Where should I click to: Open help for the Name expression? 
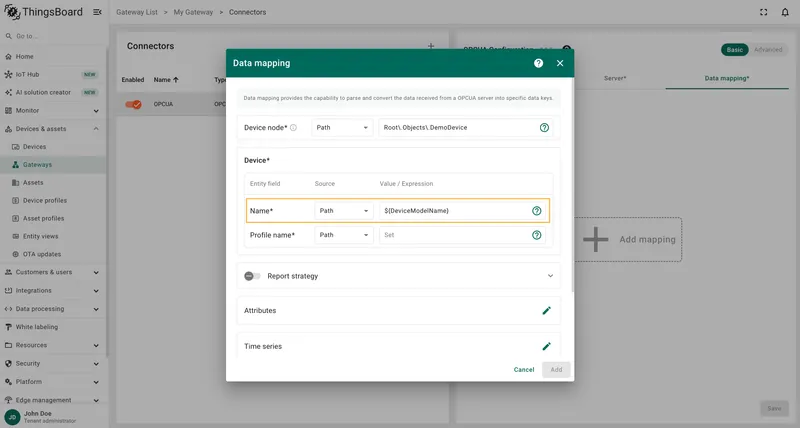(536, 211)
